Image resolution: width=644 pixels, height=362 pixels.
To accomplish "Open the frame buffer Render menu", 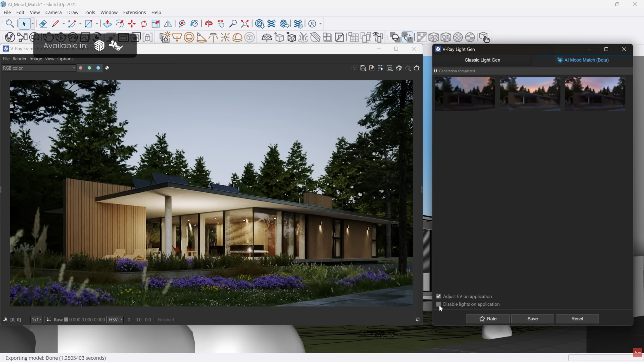I will point(19,59).
